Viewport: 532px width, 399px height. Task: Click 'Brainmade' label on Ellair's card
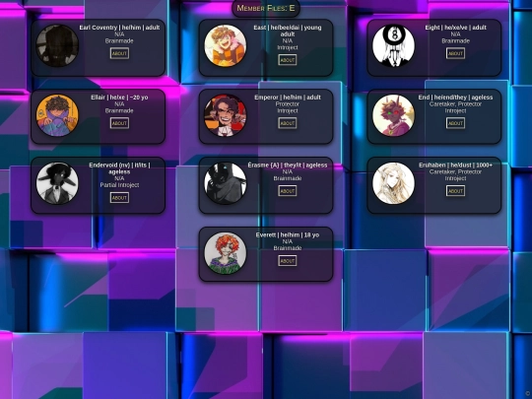(119, 110)
